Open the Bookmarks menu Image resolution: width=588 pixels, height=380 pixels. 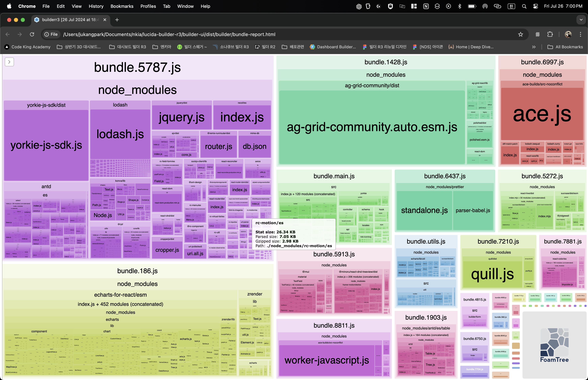pyautogui.click(x=122, y=6)
